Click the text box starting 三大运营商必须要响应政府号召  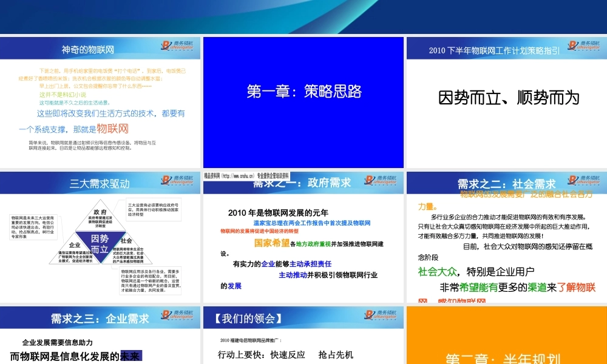click(154, 210)
